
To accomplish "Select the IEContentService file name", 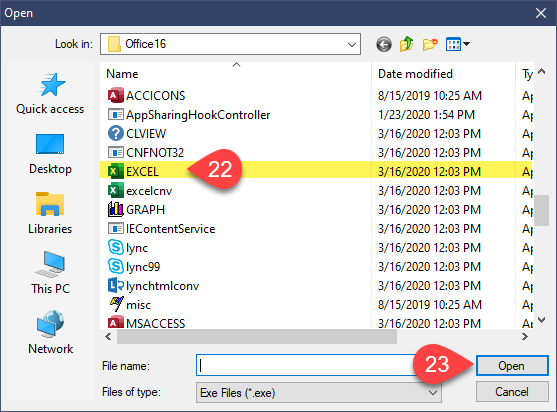I will tap(171, 229).
